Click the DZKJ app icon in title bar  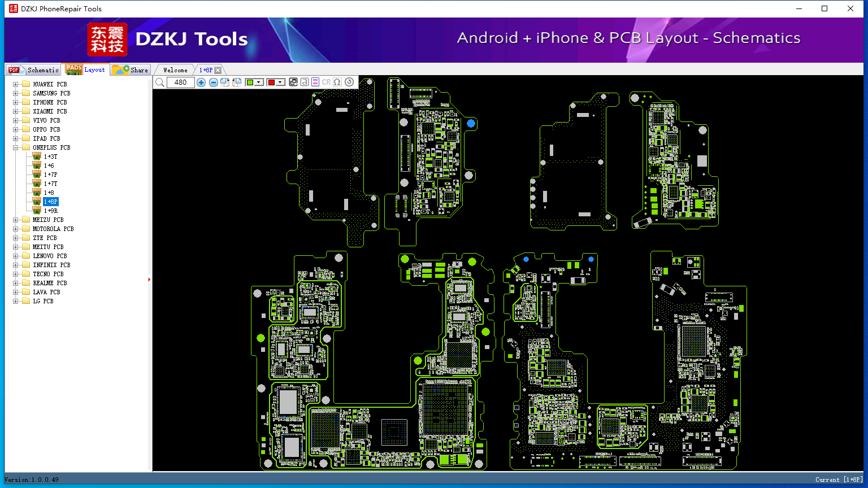pos(14,8)
